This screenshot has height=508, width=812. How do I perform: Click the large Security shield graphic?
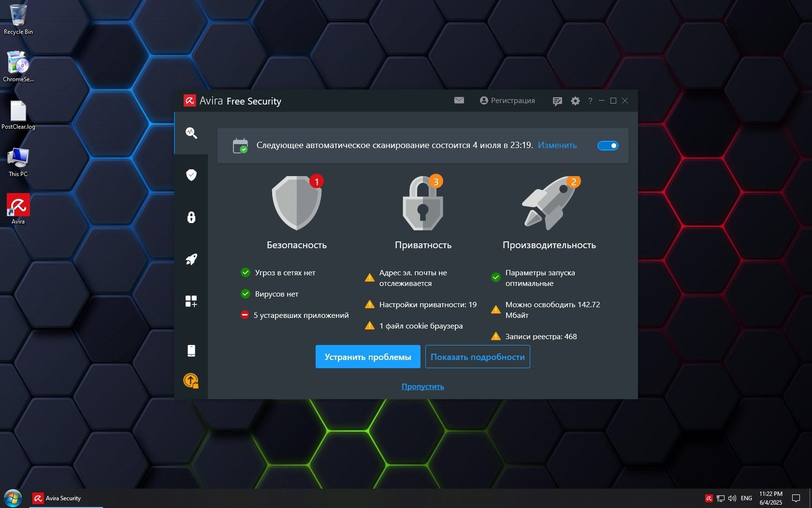click(297, 202)
